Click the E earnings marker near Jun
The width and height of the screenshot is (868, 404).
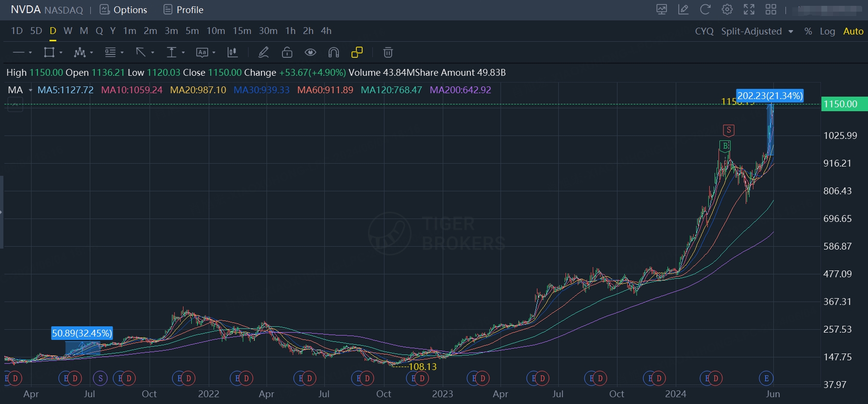click(x=766, y=378)
